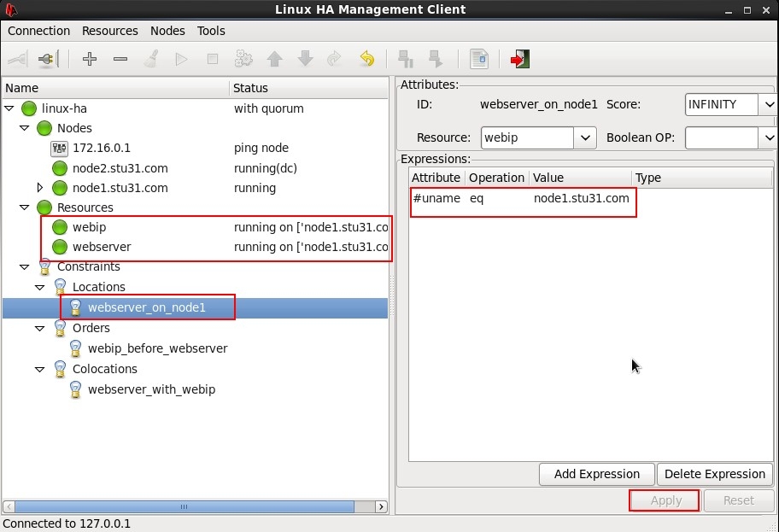Click the Start resource play icon

(x=181, y=59)
